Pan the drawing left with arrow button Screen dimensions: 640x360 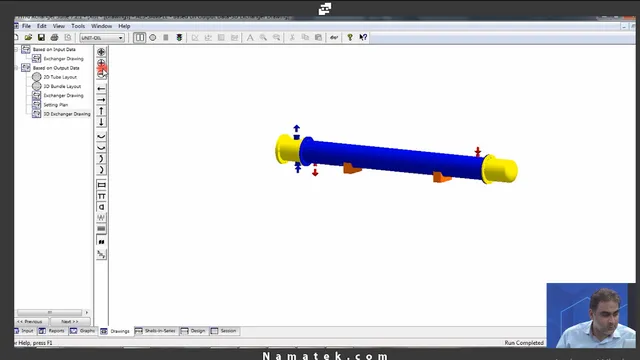click(101, 89)
